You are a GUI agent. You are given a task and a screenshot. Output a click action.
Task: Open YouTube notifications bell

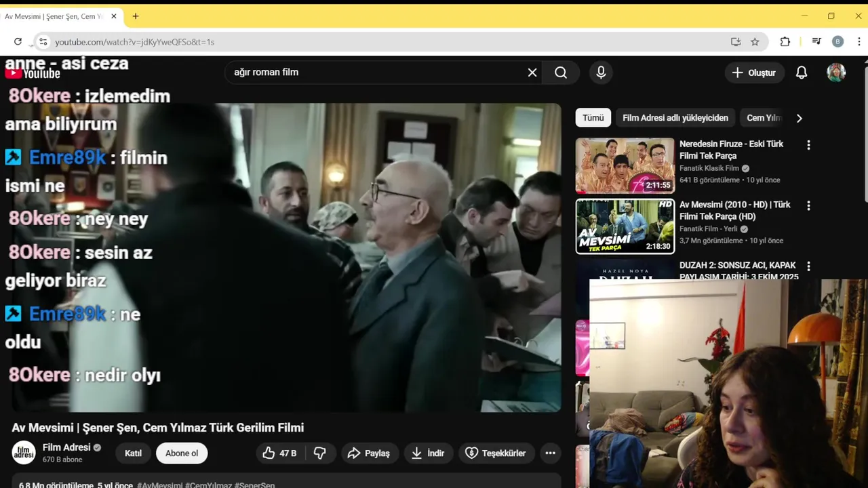click(x=802, y=73)
